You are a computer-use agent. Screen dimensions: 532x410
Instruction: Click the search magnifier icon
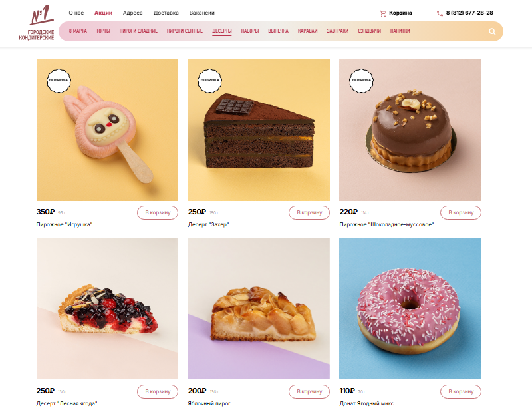pyautogui.click(x=492, y=31)
